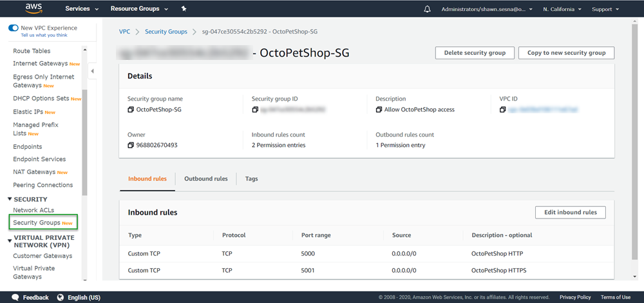
Task: Click the AWS logo home icon
Action: pos(32,8)
